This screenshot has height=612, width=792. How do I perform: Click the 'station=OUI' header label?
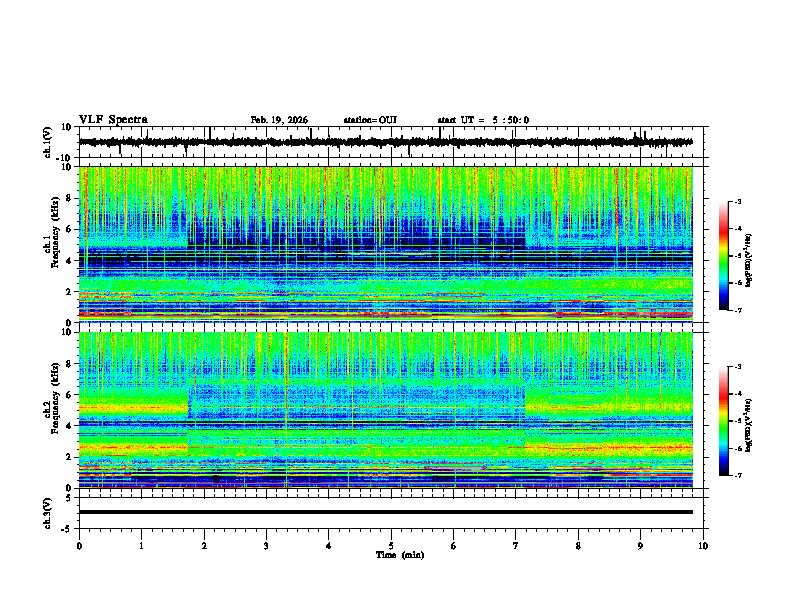point(370,120)
